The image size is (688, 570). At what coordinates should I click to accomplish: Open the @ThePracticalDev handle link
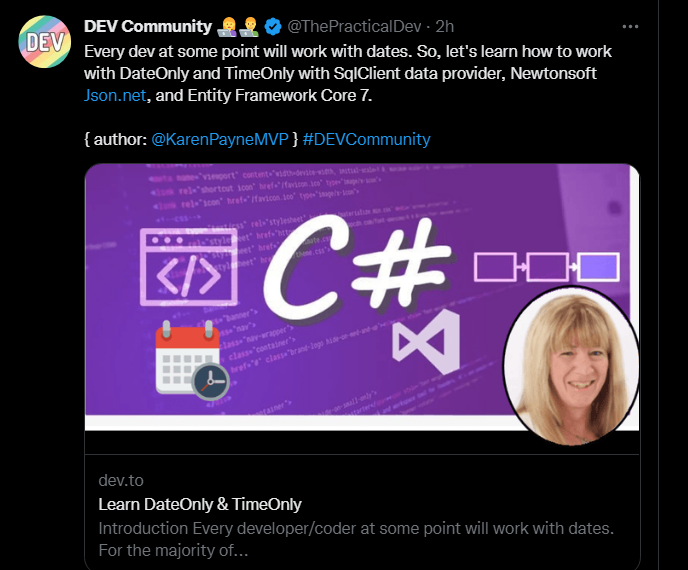[x=354, y=27]
